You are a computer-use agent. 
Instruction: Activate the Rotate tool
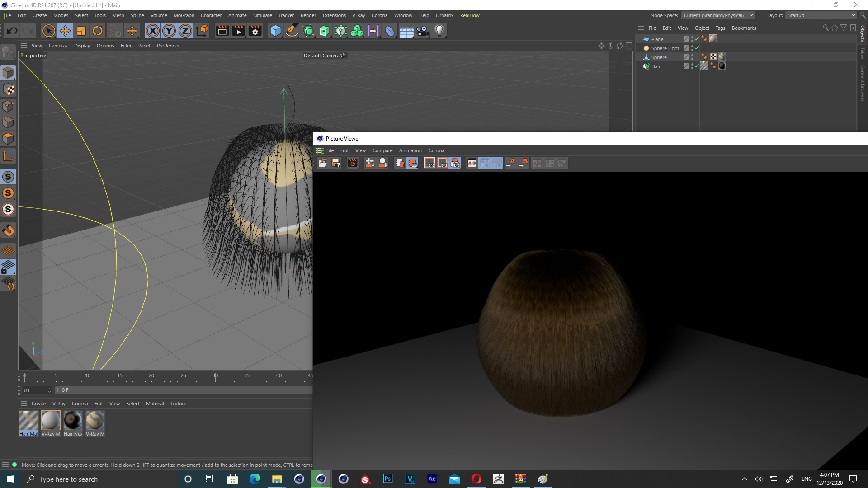click(x=97, y=31)
